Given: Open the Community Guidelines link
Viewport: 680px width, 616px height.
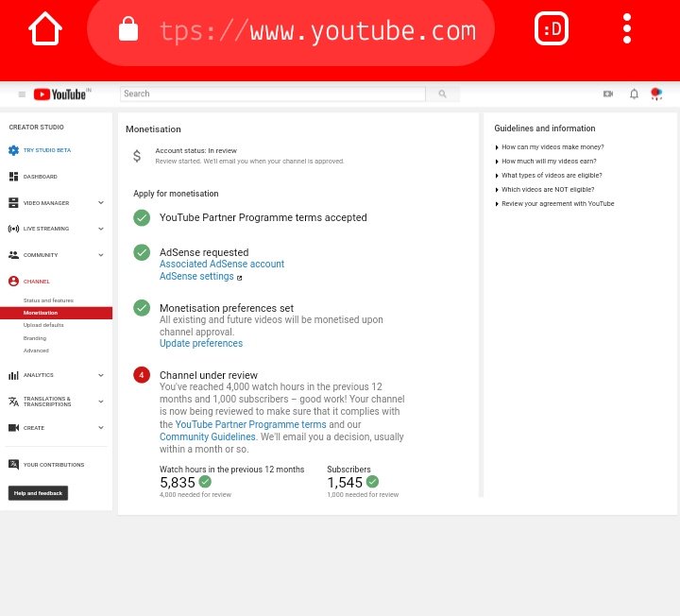Looking at the screenshot, I should coord(207,436).
